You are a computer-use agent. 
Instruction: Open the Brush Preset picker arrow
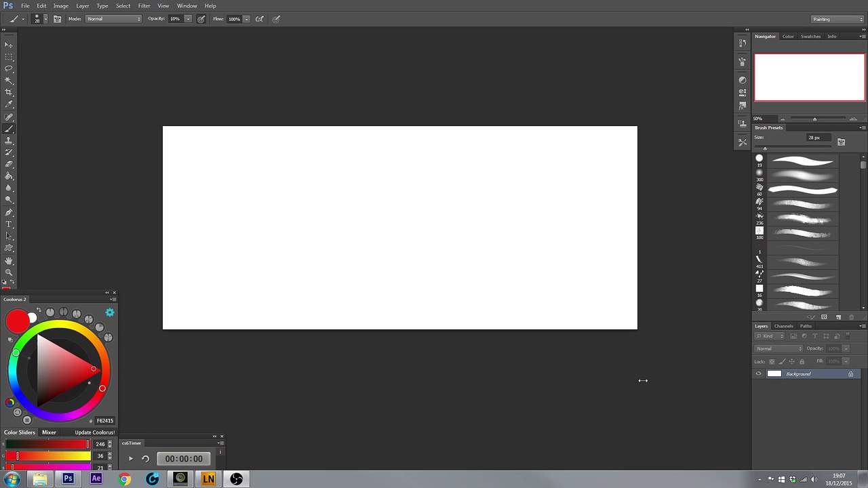(x=45, y=19)
